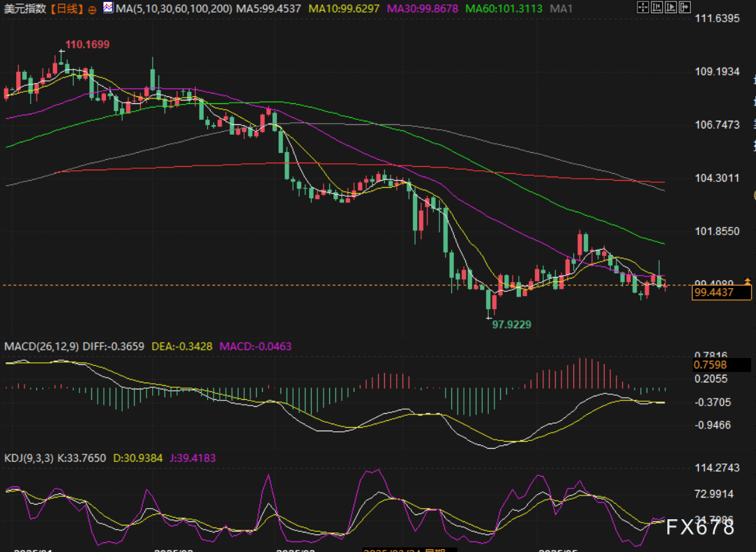Toggle the MA30:99.8678 line label
The height and width of the screenshot is (552, 756).
point(425,9)
